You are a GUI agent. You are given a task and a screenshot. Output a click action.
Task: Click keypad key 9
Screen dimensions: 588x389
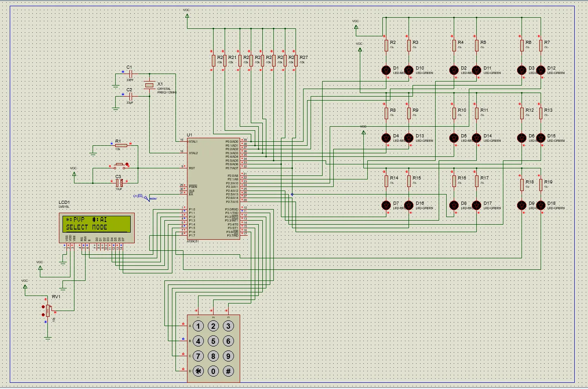228,356
